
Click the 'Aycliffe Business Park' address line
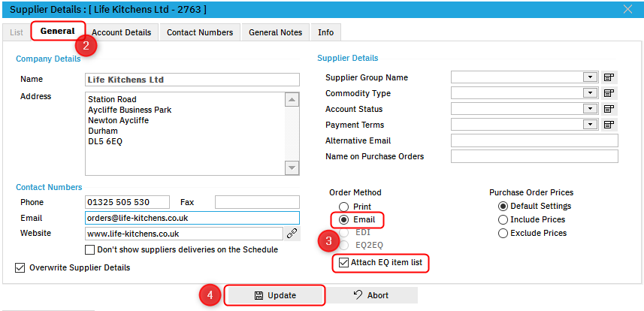point(130,110)
